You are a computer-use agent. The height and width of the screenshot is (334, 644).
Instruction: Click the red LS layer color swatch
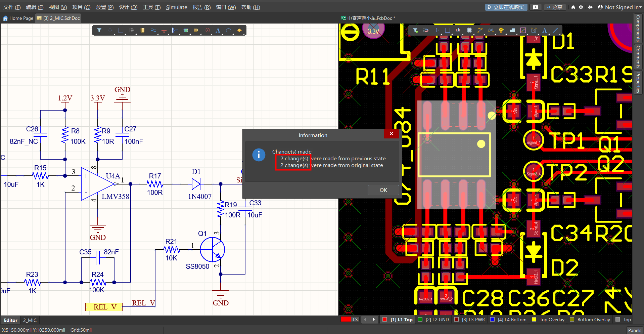346,320
